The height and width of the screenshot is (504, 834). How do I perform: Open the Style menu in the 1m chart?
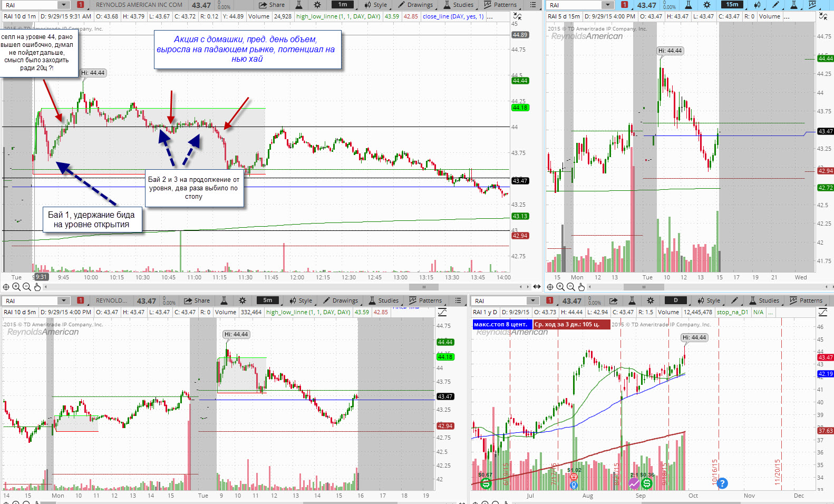click(x=375, y=5)
